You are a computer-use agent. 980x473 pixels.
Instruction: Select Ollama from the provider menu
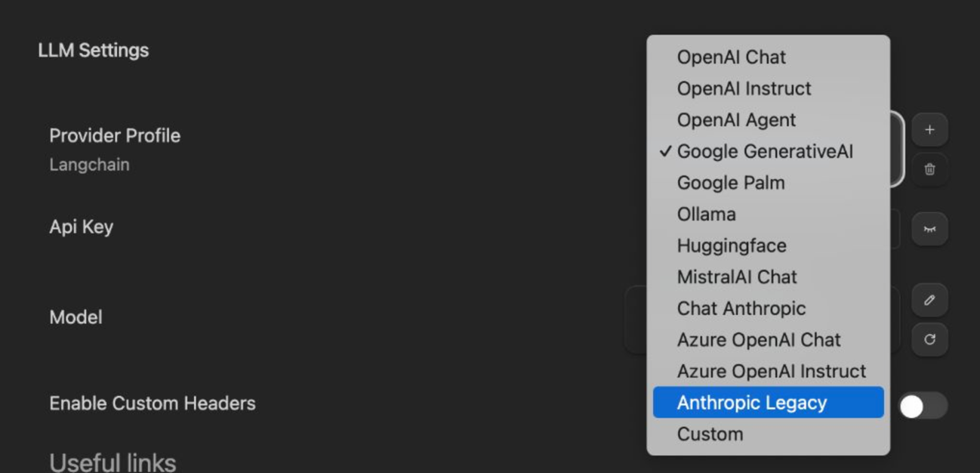pyautogui.click(x=706, y=215)
